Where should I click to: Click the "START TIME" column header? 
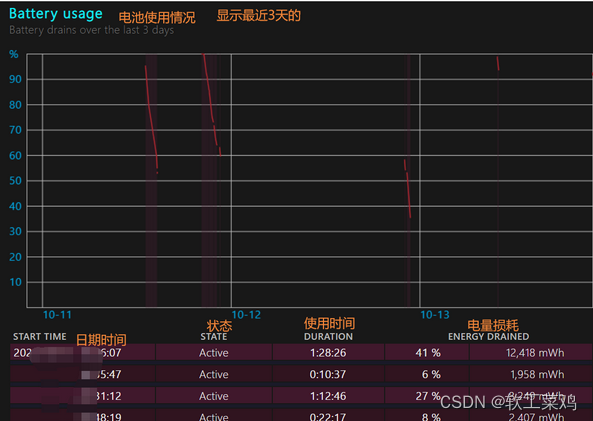[x=40, y=337]
